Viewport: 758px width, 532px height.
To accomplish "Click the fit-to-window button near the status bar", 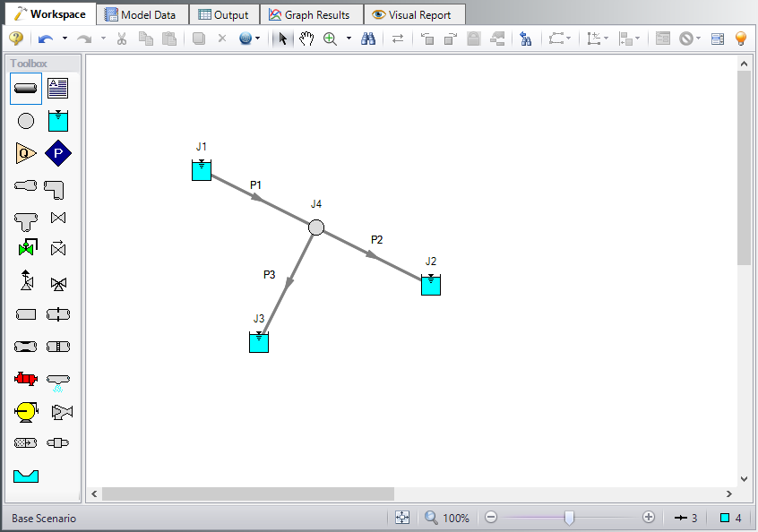I will (402, 518).
